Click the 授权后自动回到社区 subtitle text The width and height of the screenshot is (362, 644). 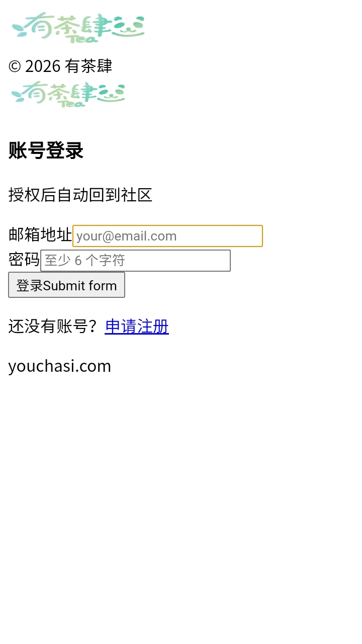click(80, 195)
